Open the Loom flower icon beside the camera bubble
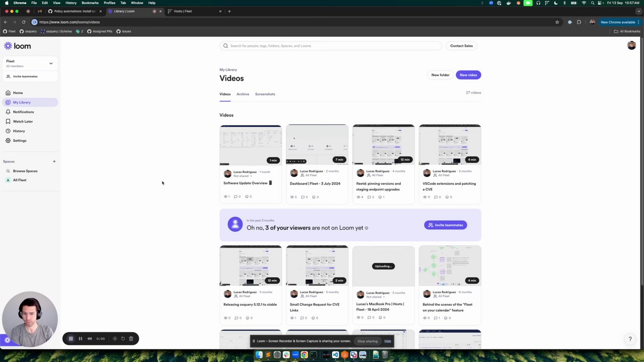 (7, 340)
